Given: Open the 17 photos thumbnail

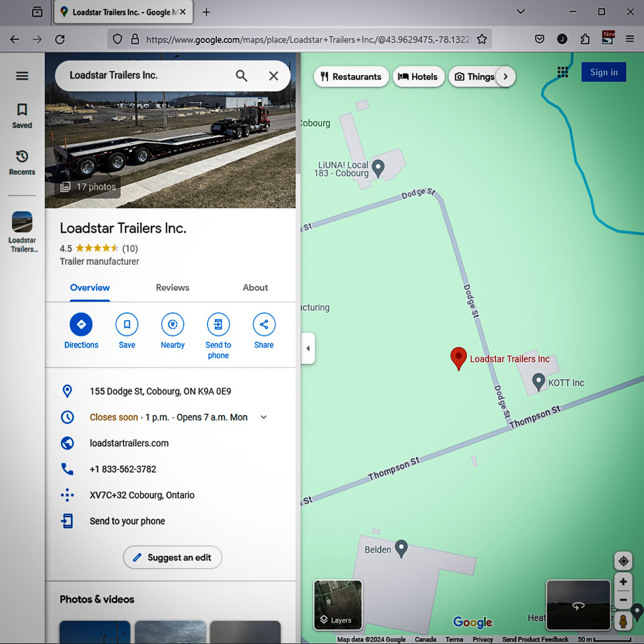Looking at the screenshot, I should point(88,187).
